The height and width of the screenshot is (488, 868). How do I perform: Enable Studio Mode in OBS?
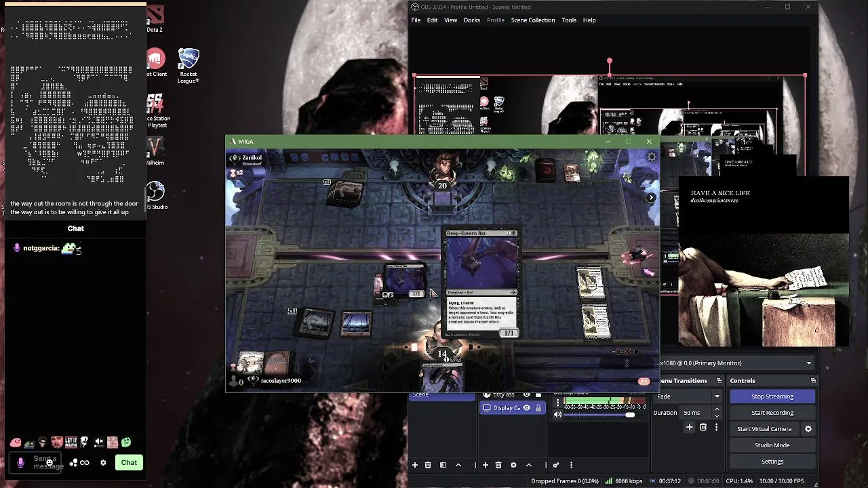coord(772,445)
